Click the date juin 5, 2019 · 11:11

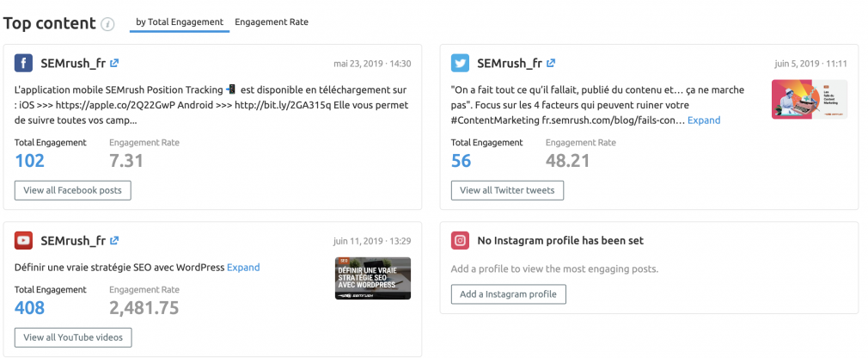(x=811, y=64)
